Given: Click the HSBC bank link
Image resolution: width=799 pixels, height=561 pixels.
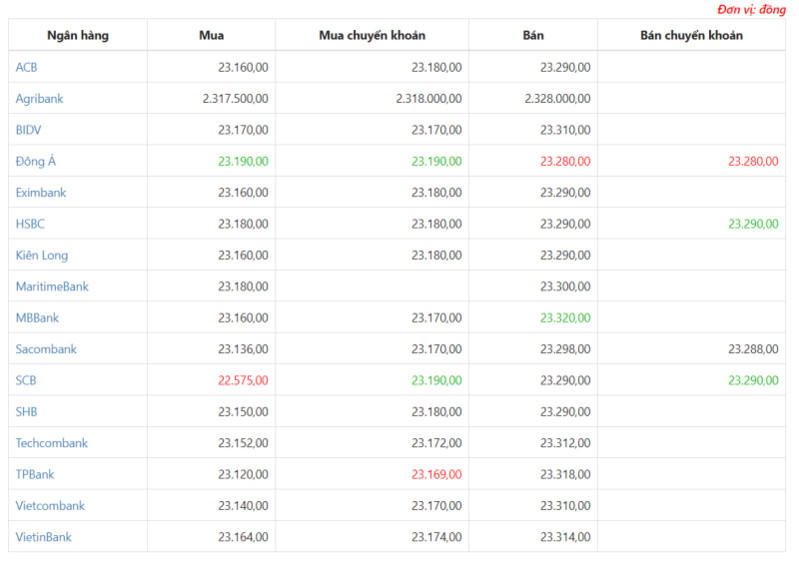Looking at the screenshot, I should (31, 224).
